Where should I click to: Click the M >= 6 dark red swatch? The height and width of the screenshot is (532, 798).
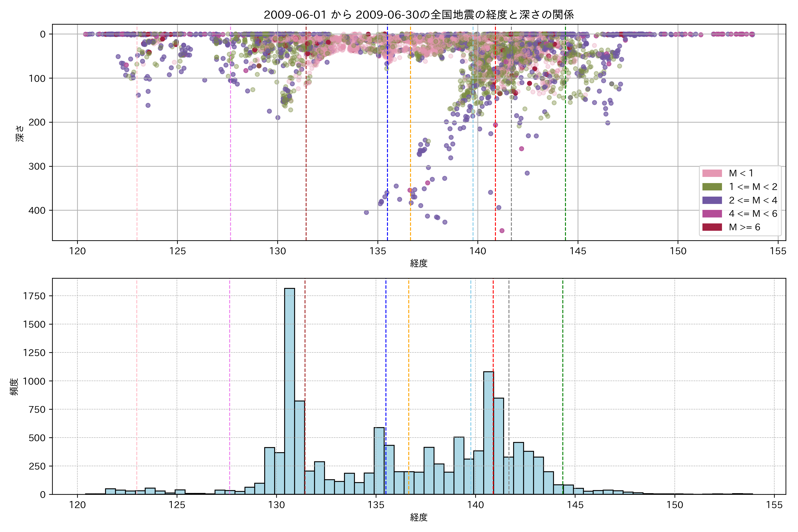[x=712, y=227]
